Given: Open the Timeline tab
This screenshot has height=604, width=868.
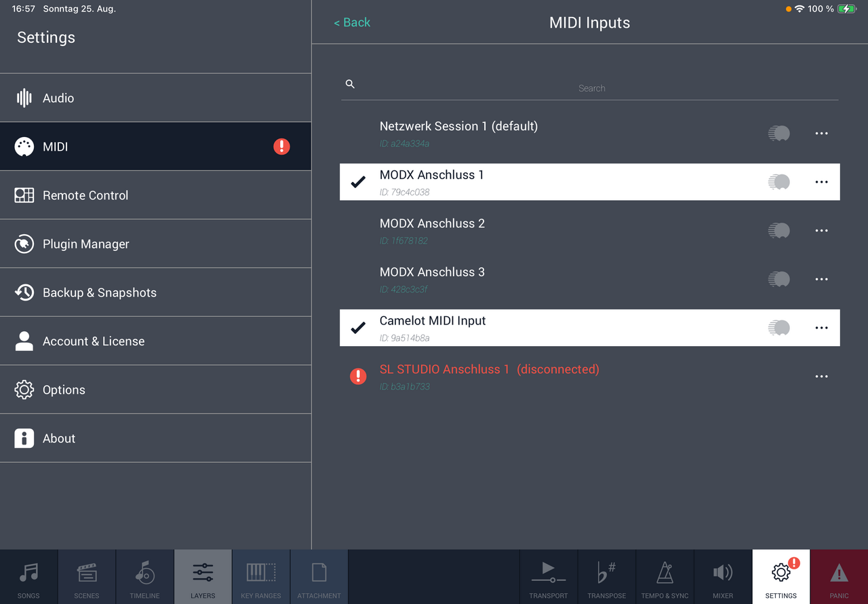Looking at the screenshot, I should point(144,577).
